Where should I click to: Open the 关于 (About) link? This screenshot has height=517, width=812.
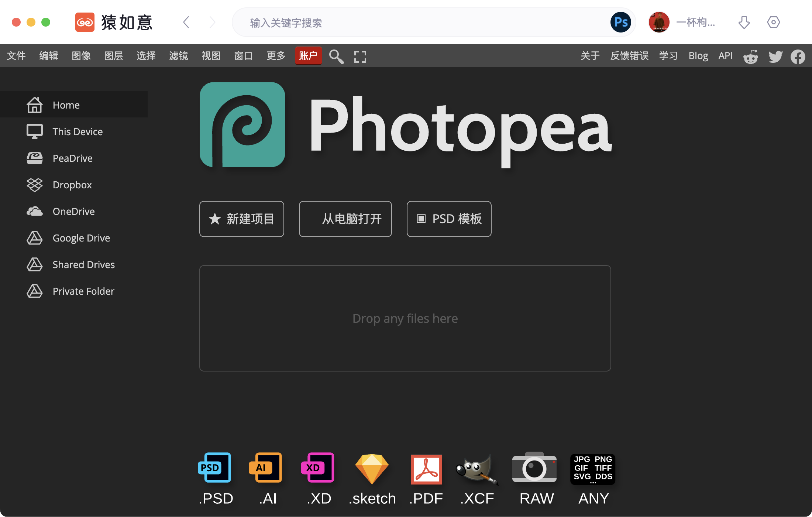tap(590, 56)
